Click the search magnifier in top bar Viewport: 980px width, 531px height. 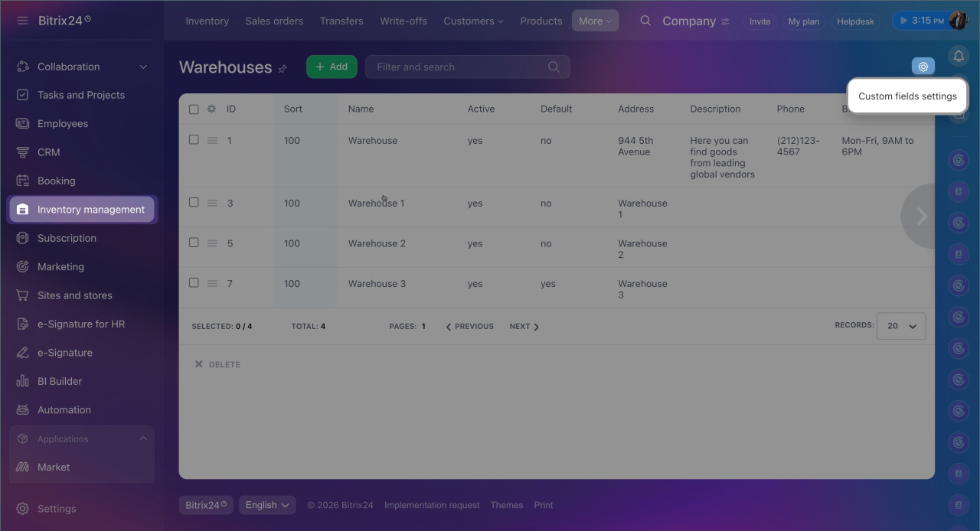[x=645, y=21]
